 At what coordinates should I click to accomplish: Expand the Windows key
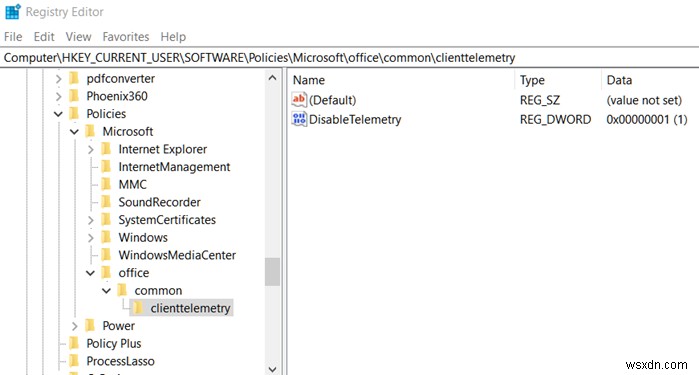(90, 238)
